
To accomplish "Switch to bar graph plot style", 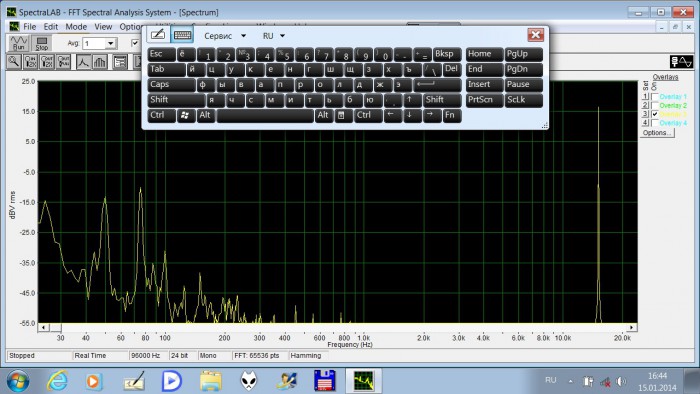I will coord(100,62).
